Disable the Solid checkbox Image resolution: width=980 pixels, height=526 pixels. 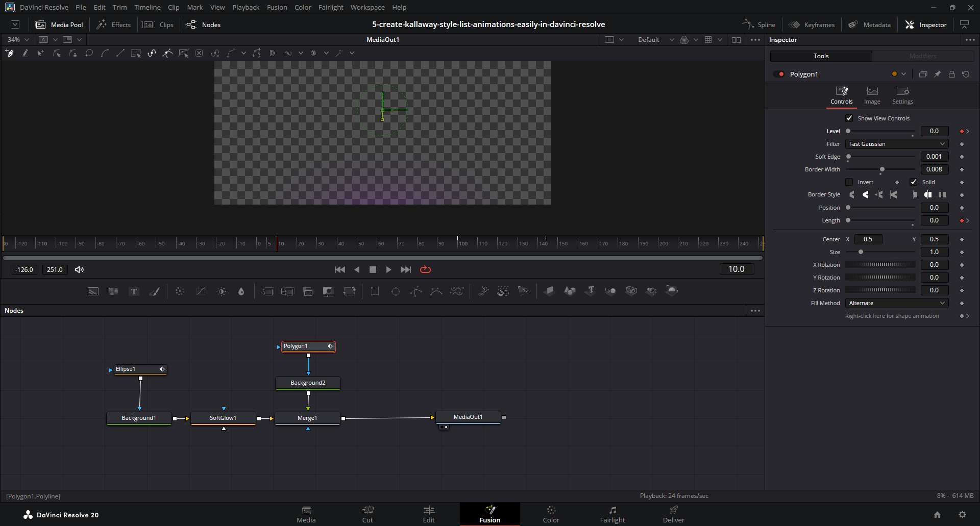pos(914,182)
